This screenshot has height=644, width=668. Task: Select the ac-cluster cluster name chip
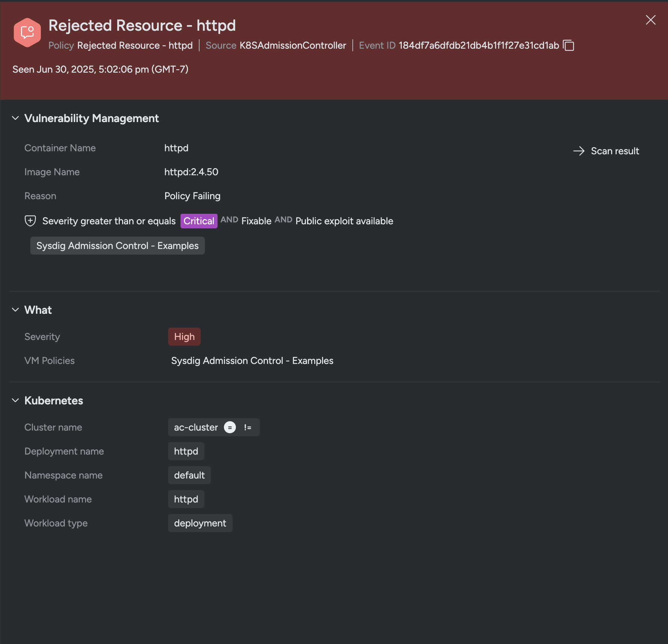tap(196, 427)
